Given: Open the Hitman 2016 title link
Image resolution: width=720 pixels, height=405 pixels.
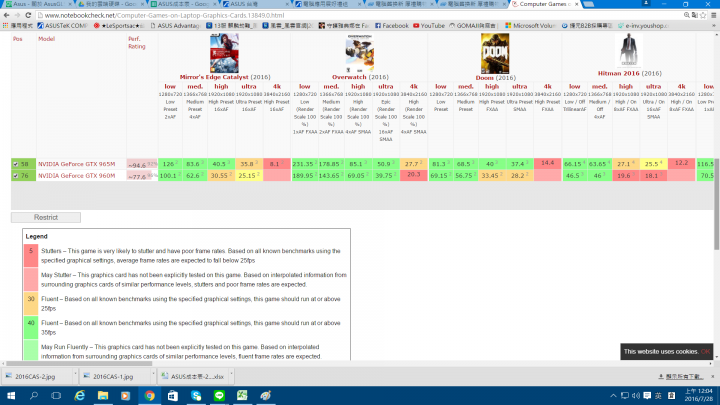Looking at the screenshot, I should (619, 73).
